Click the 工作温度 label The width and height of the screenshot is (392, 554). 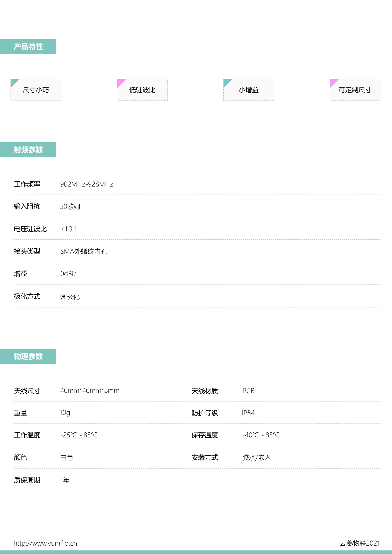(27, 435)
